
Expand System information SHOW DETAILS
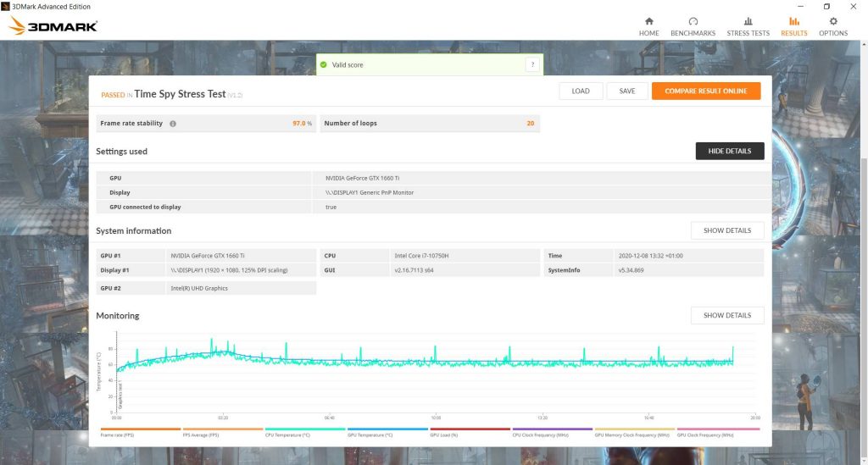(727, 230)
